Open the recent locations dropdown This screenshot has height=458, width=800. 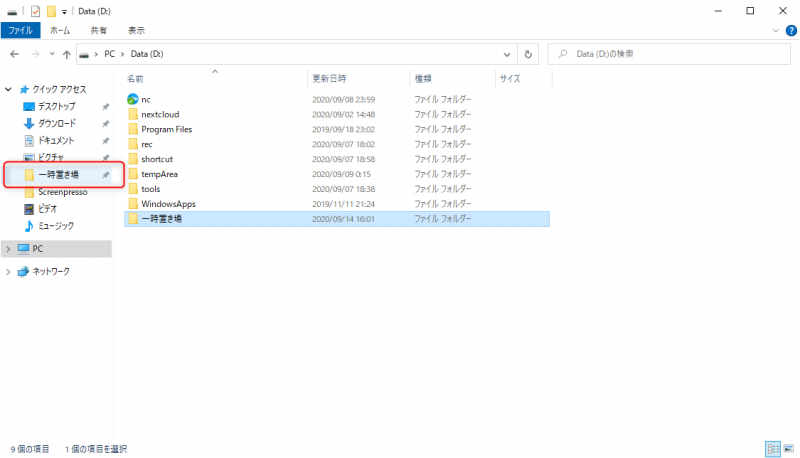[52, 54]
